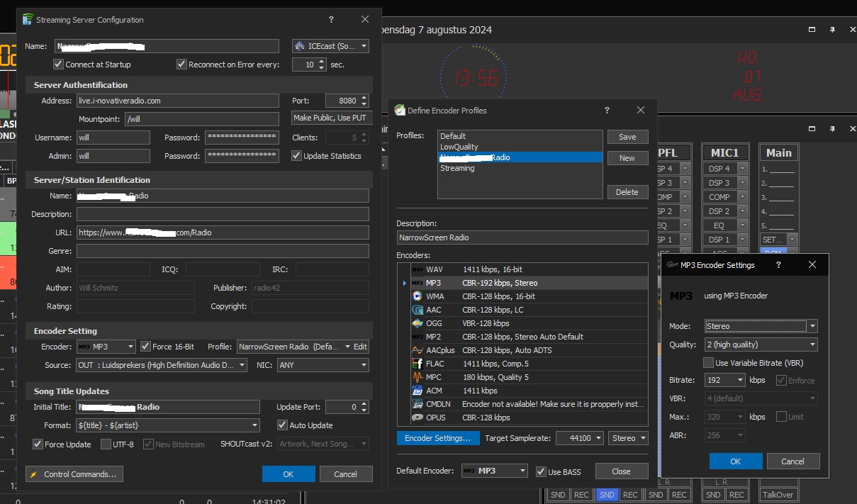This screenshot has width=857, height=504.
Task: Select the FLAC encoder icon
Action: [x=418, y=364]
